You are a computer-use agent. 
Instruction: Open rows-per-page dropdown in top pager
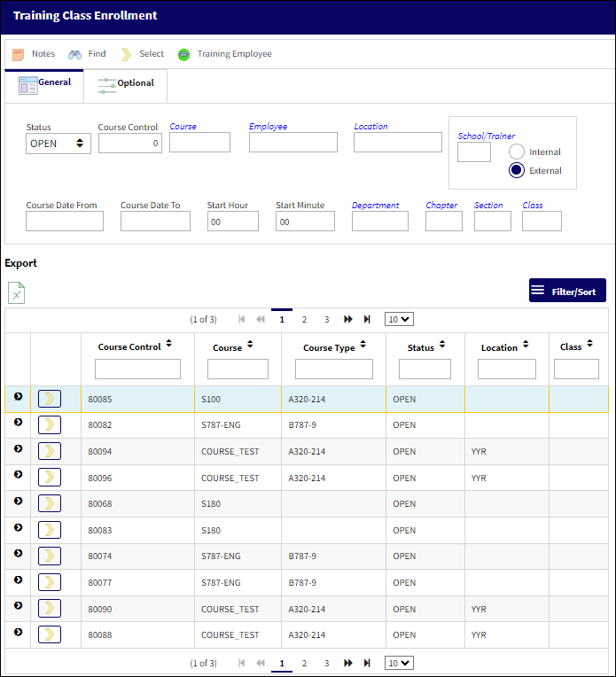[399, 320]
